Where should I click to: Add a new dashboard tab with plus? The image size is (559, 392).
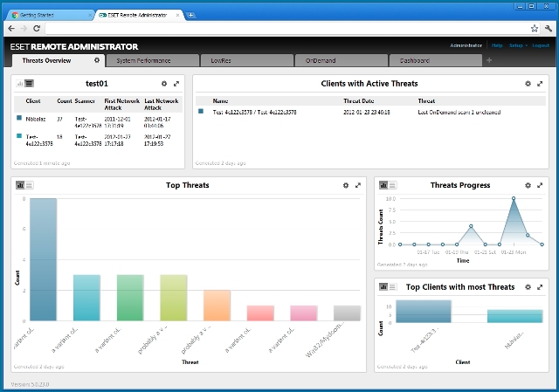[489, 60]
